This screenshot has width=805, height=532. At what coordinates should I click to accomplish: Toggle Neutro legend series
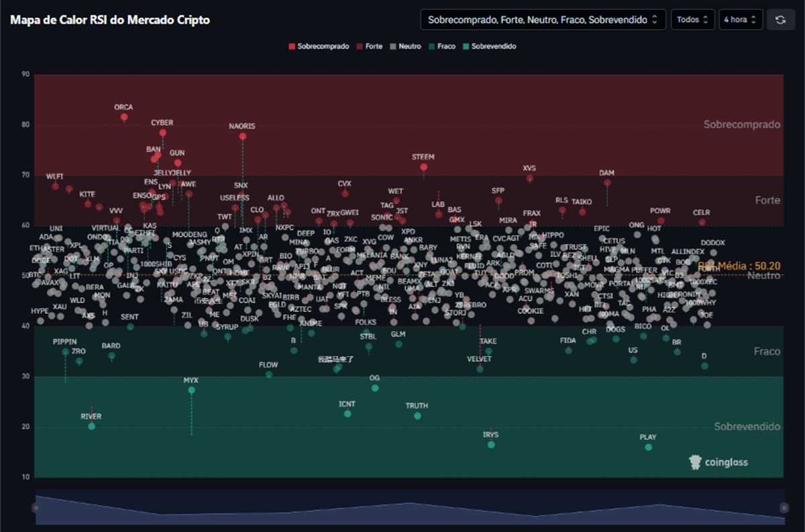click(406, 46)
